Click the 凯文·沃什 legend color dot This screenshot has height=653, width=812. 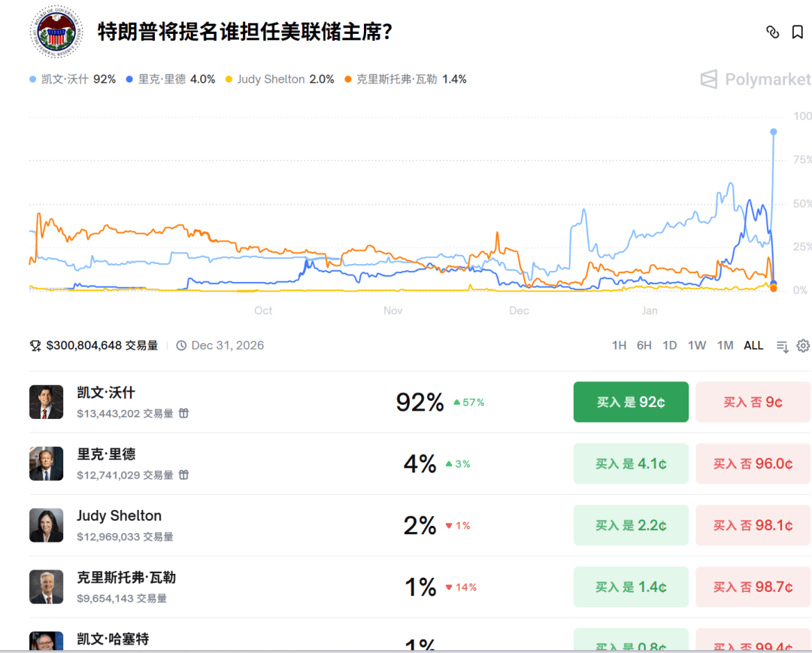pyautogui.click(x=33, y=79)
